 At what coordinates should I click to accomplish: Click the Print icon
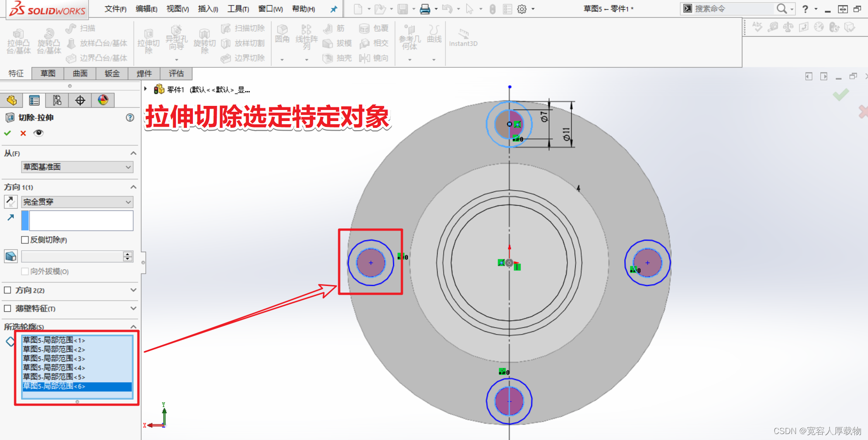tap(425, 9)
